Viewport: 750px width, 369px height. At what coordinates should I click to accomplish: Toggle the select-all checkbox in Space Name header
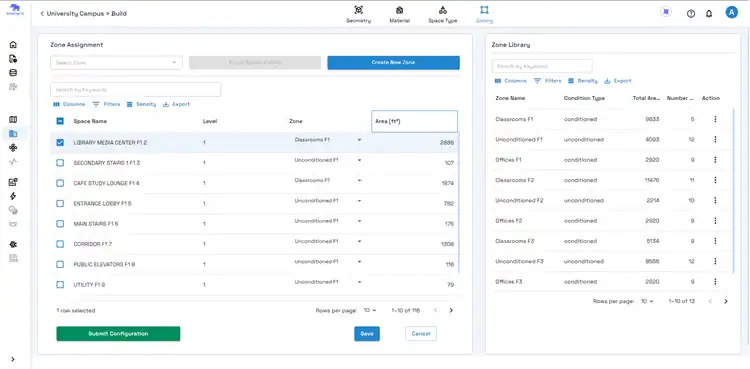coord(60,122)
